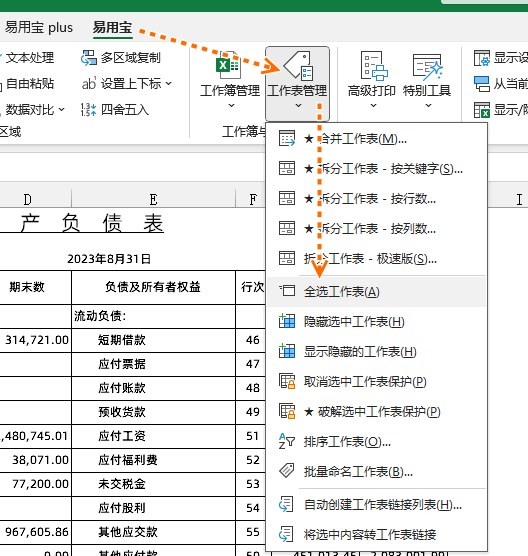Open the 工作簿管理 Excel icon
This screenshot has width=528, height=556.
click(x=228, y=66)
